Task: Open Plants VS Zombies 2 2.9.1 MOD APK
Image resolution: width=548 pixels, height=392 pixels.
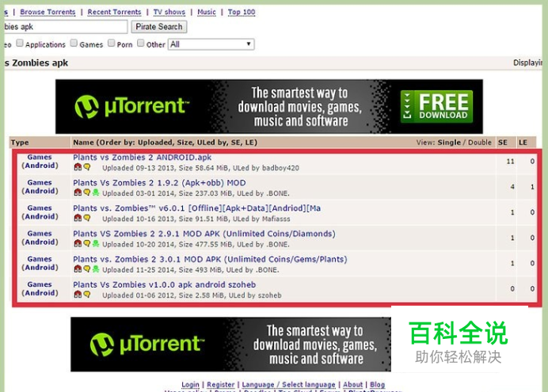Action: click(x=204, y=234)
